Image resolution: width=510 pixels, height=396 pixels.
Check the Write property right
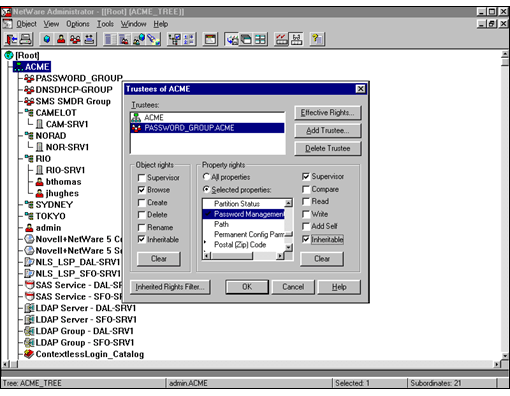coord(306,214)
